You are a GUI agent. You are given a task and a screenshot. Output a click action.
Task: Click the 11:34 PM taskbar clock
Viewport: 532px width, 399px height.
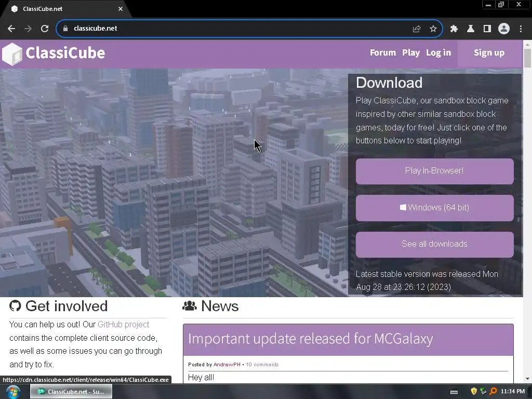point(512,392)
